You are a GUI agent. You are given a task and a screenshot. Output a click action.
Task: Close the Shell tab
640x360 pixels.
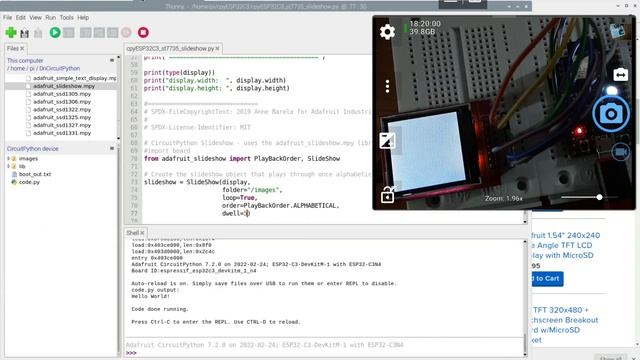[x=142, y=233]
